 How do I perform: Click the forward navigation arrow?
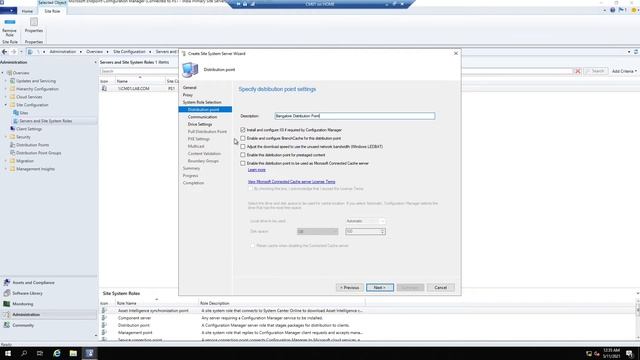tap(13, 52)
